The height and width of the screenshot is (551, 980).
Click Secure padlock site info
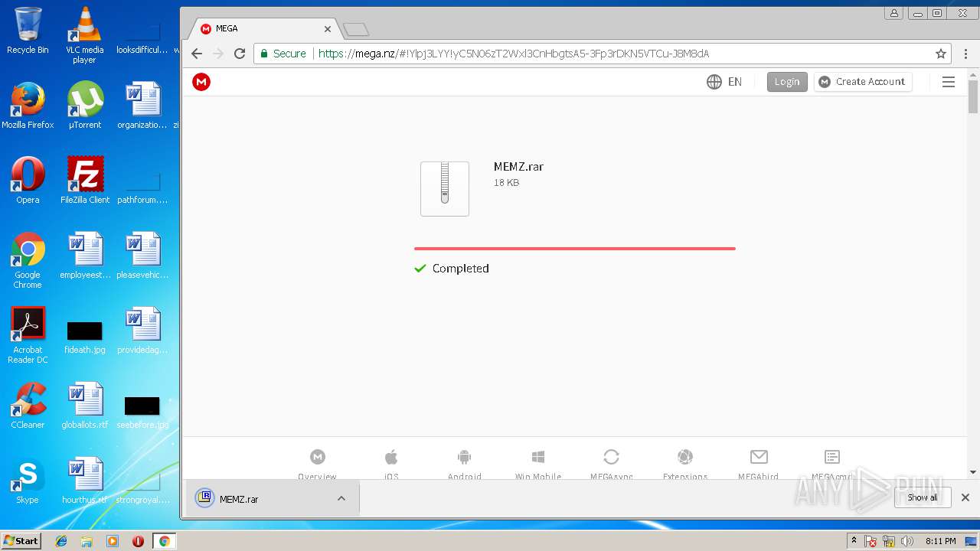coord(283,54)
